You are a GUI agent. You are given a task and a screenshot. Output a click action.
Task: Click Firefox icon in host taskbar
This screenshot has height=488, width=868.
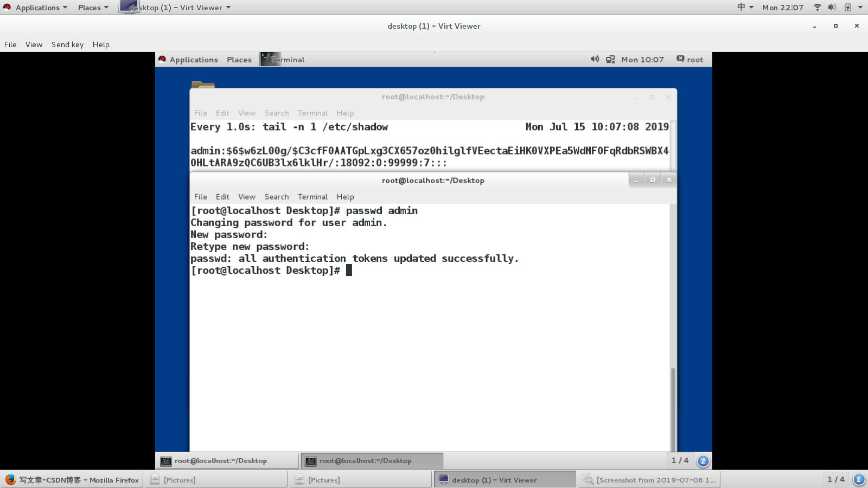(x=10, y=479)
